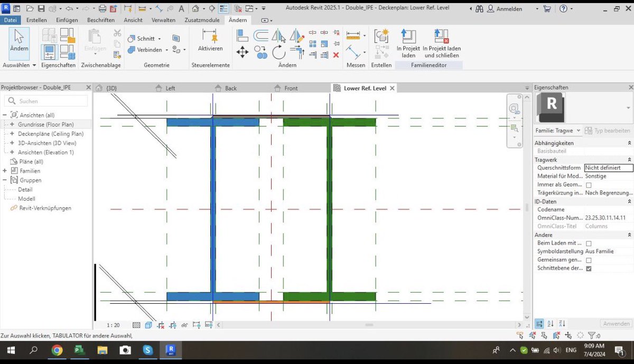634x364 pixels.
Task: Select the Copy tool icon
Action: (260, 52)
